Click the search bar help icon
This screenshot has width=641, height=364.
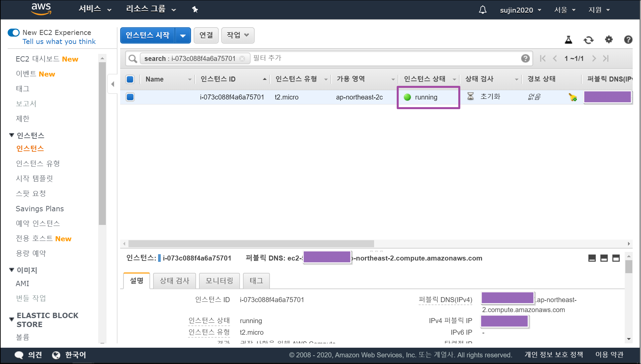point(525,59)
